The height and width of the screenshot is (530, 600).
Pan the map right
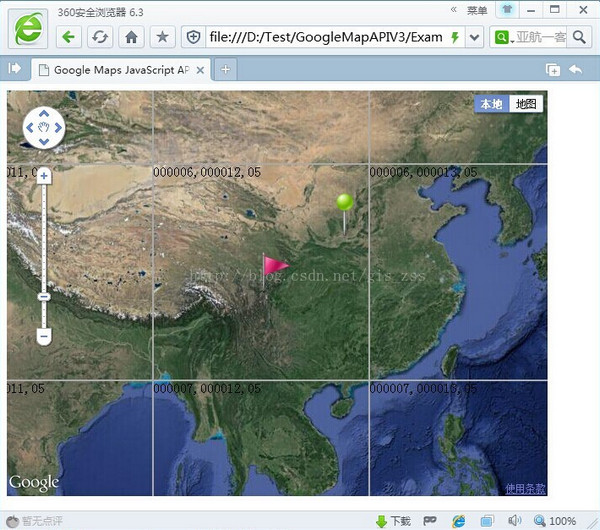(58, 128)
